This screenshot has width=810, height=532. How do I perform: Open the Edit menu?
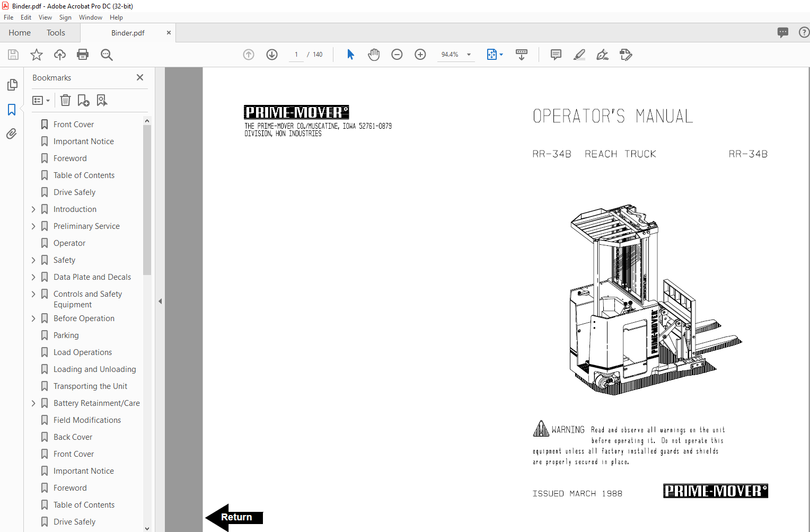click(x=26, y=17)
